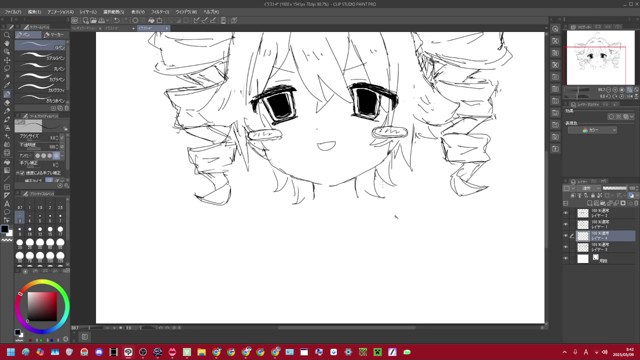Open the File menu
Screen dimensions: 640x360
tap(13, 12)
